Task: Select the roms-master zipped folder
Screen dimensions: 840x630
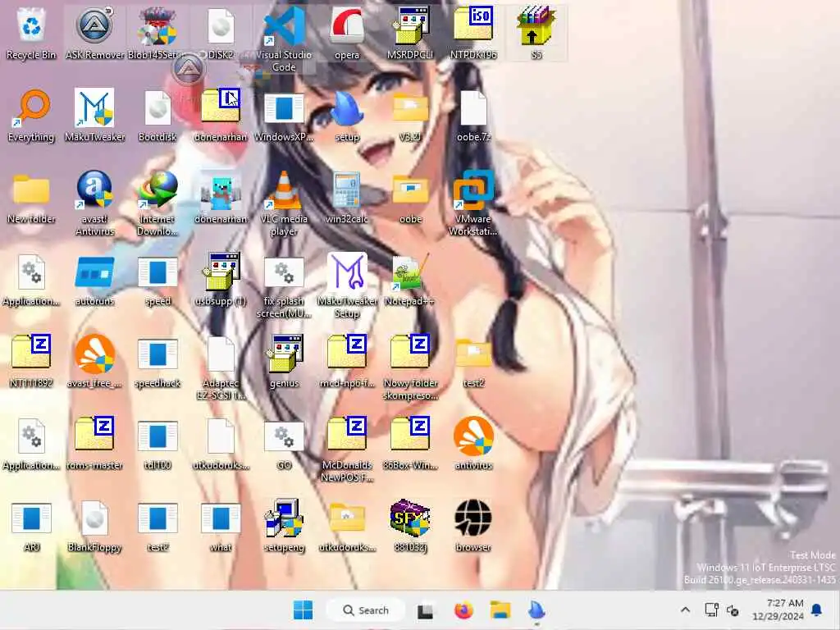Action: point(95,444)
